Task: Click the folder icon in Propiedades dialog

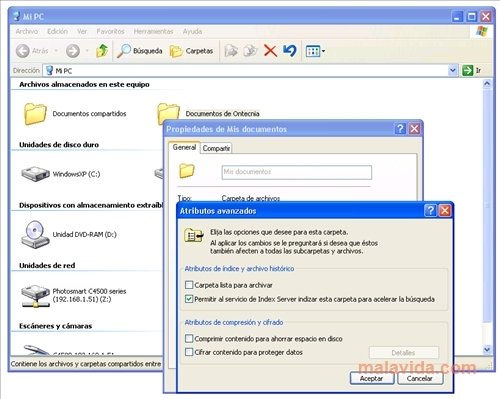Action: tap(187, 171)
